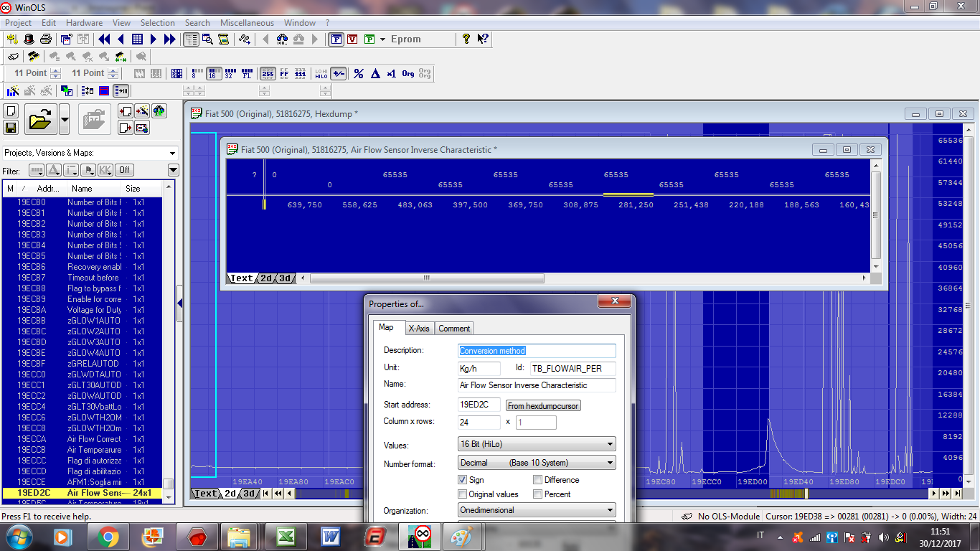Click the Start address field 19ED2C
Image resolution: width=980 pixels, height=551 pixels.
click(x=479, y=405)
